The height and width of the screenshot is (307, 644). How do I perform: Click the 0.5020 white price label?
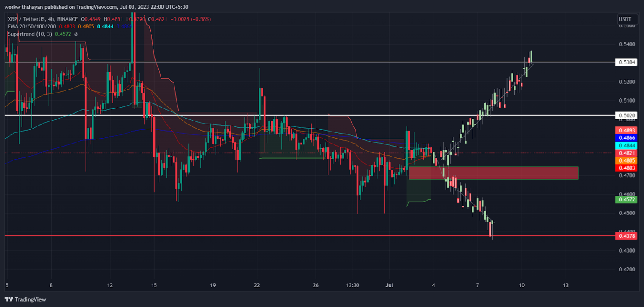point(626,115)
